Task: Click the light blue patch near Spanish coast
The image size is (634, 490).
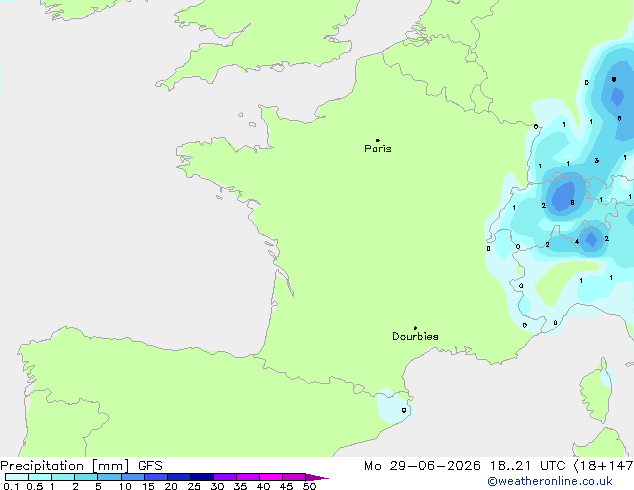Action: (x=393, y=406)
